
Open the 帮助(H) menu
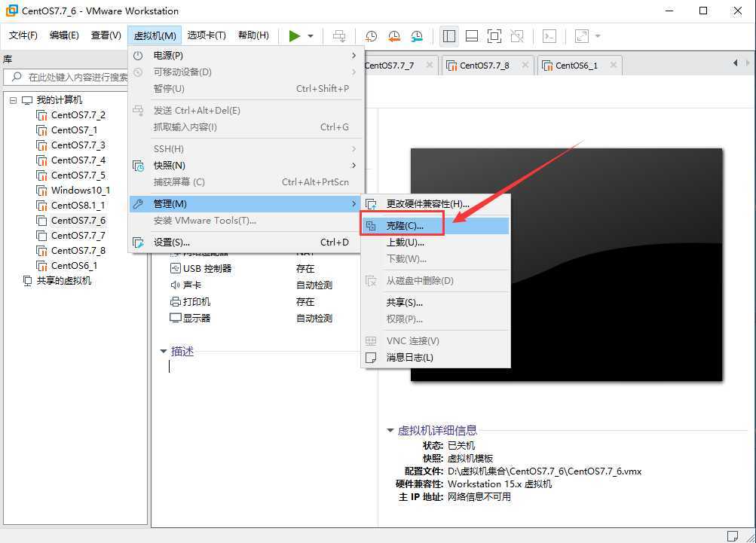pyautogui.click(x=253, y=35)
